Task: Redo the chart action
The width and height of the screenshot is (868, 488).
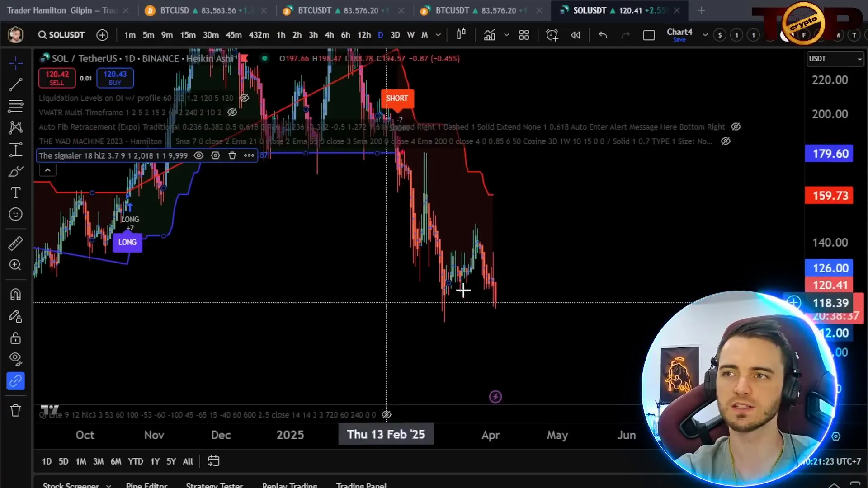Action: pyautogui.click(x=625, y=35)
